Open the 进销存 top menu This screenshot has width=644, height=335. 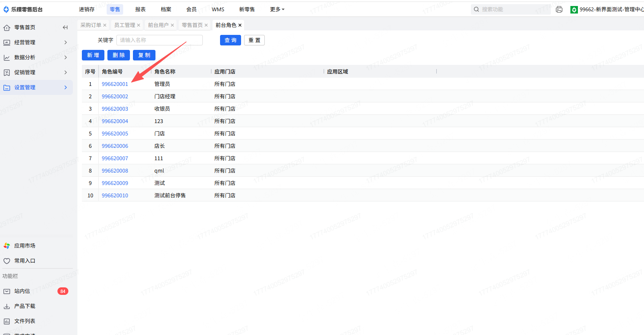coord(87,9)
